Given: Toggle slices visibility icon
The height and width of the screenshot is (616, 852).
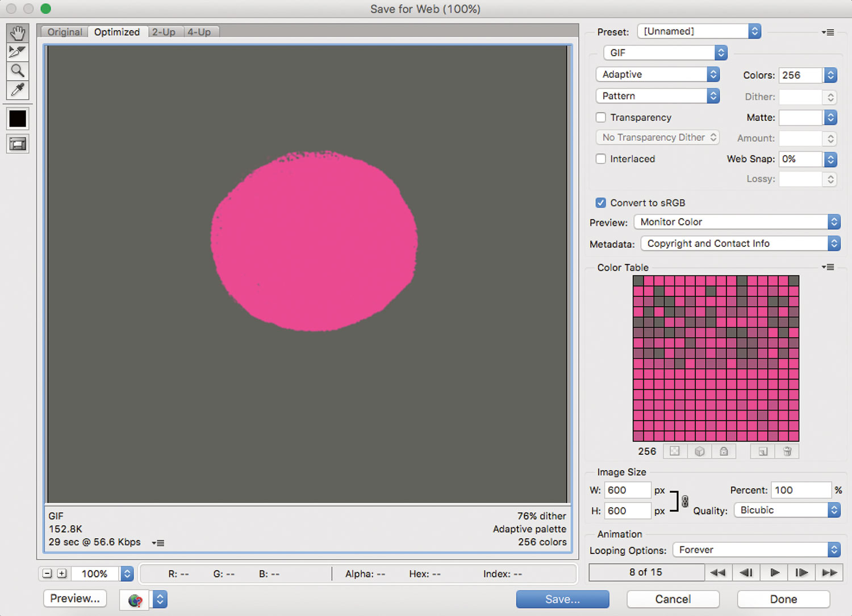Looking at the screenshot, I should pos(18,144).
